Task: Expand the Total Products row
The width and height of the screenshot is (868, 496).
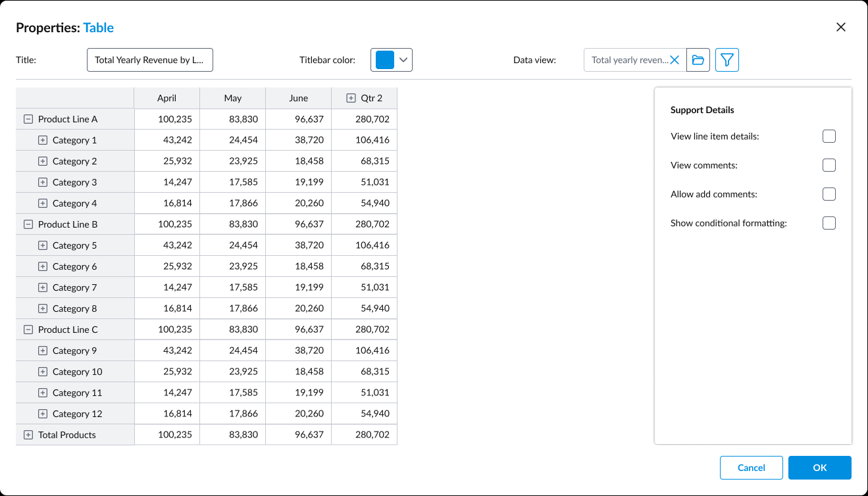Action: click(x=28, y=435)
